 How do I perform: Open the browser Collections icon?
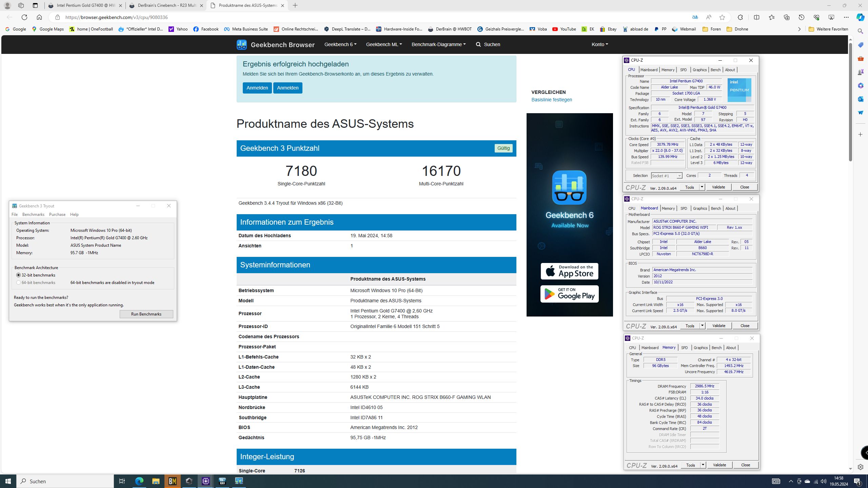pyautogui.click(x=787, y=17)
